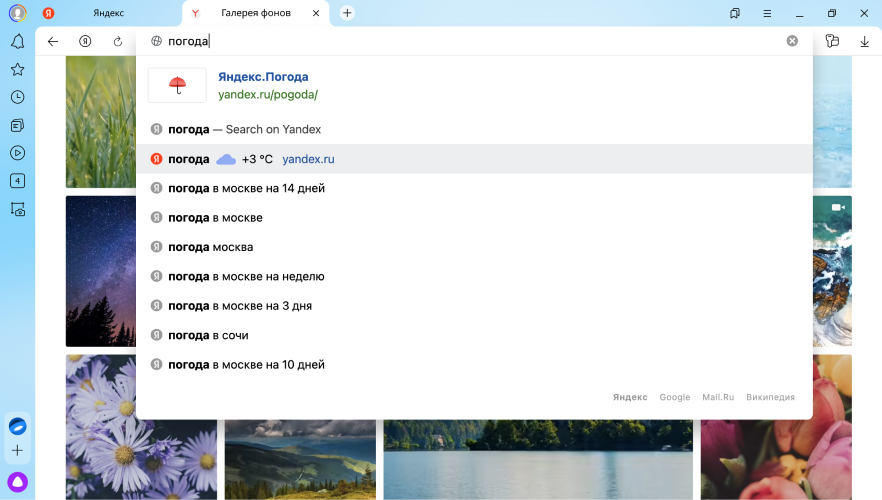Select suggestion погода в сочи
Screen dimensions: 882x500
474,335
